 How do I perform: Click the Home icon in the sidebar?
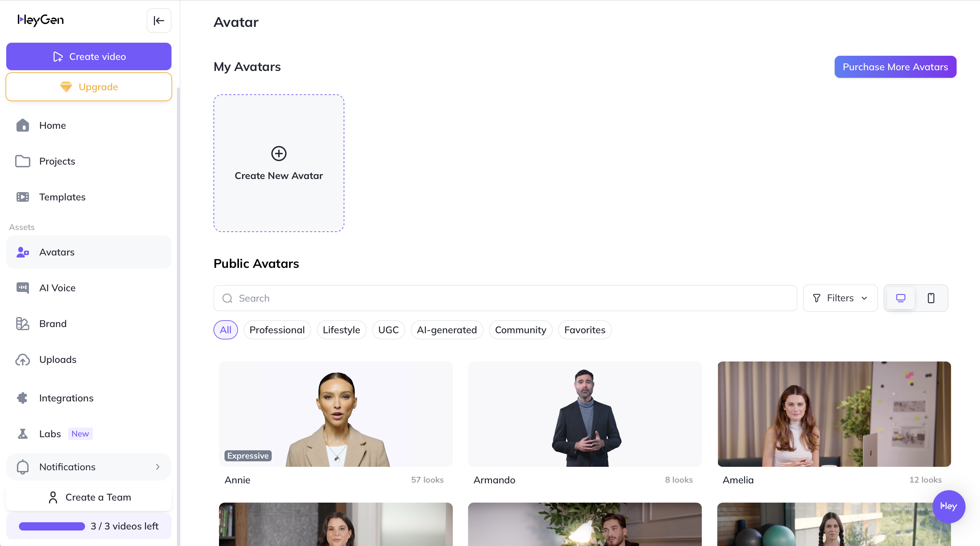(x=23, y=125)
